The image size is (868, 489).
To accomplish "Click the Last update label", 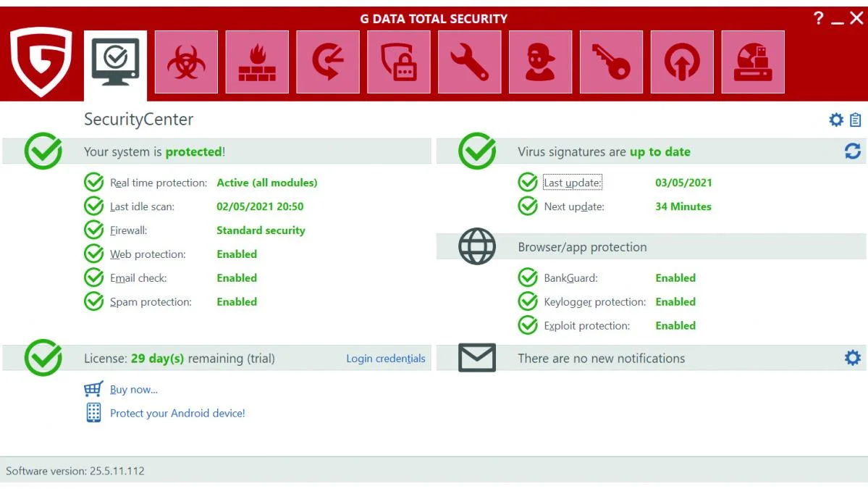I will tap(573, 183).
